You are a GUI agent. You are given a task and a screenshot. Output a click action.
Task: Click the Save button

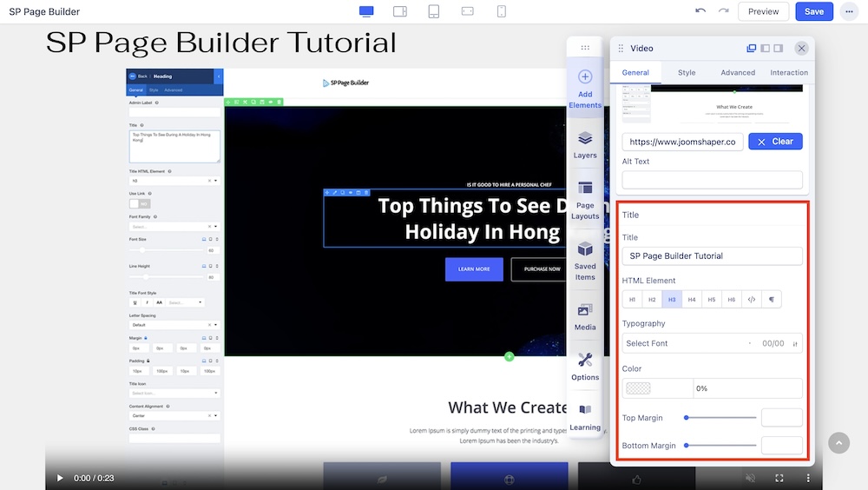tap(814, 11)
